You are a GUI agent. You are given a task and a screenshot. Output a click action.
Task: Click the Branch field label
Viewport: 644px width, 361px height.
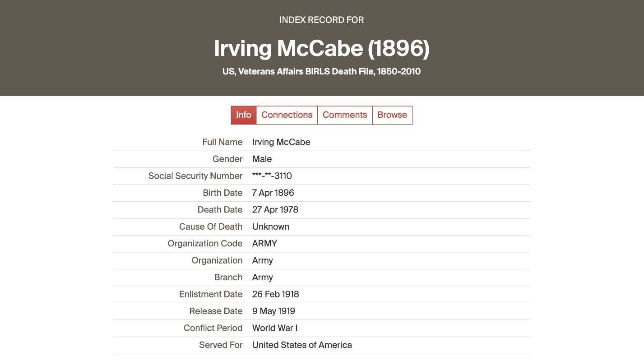(x=228, y=278)
